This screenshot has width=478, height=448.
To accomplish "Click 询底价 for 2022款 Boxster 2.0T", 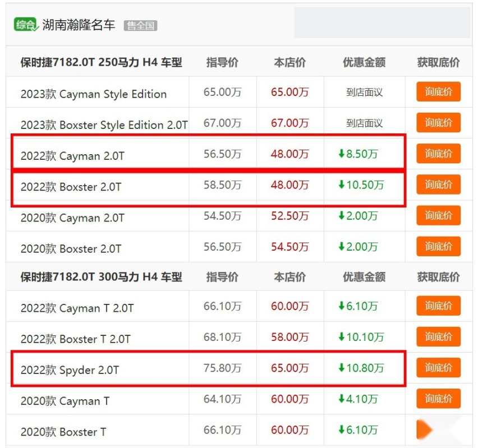I will click(438, 184).
